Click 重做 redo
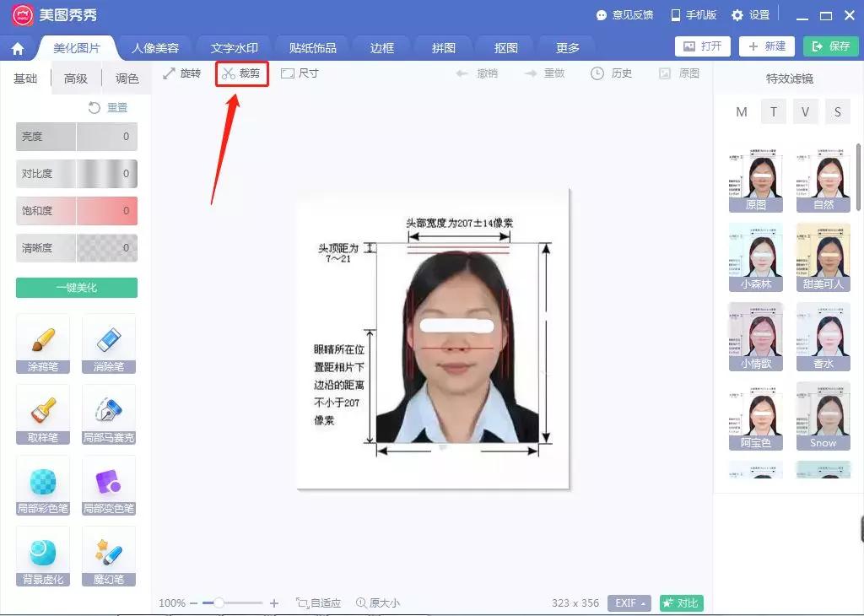This screenshot has width=864, height=616. click(x=544, y=73)
